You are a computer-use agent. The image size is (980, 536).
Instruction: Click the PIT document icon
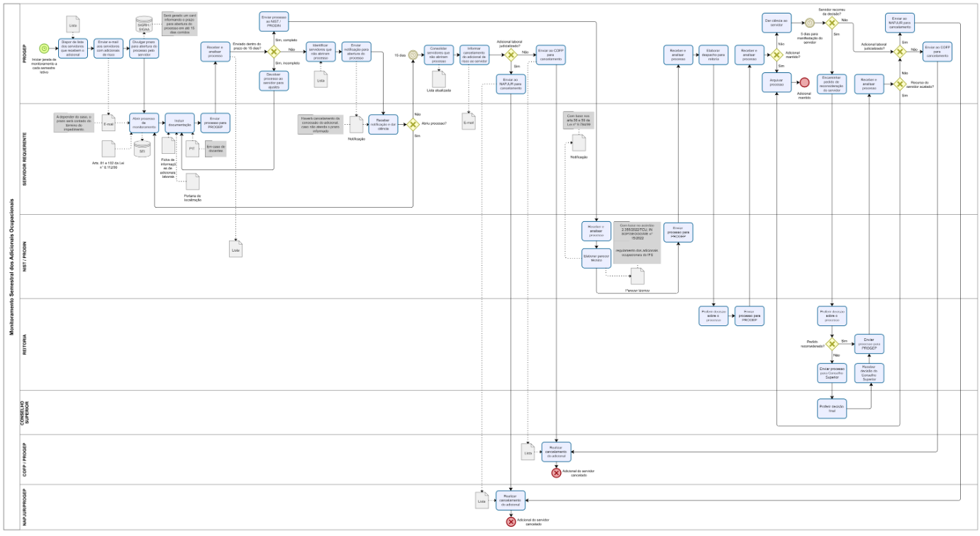point(191,147)
